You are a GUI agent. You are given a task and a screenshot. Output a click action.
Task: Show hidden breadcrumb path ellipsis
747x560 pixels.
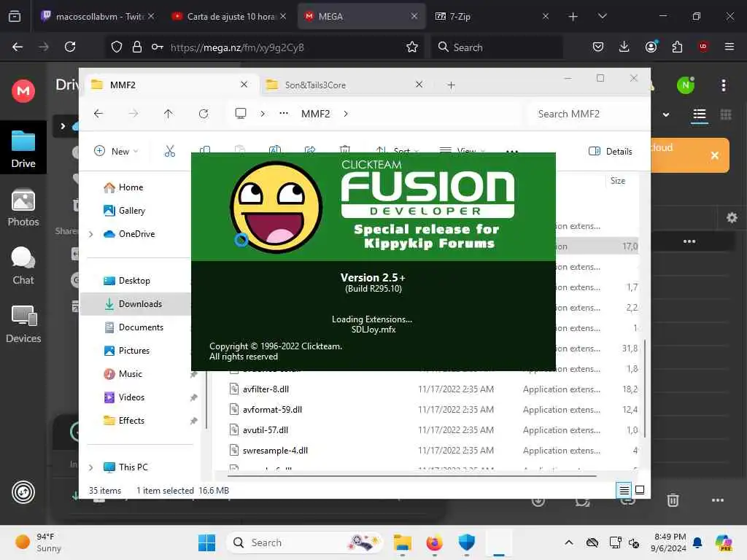[x=284, y=113]
